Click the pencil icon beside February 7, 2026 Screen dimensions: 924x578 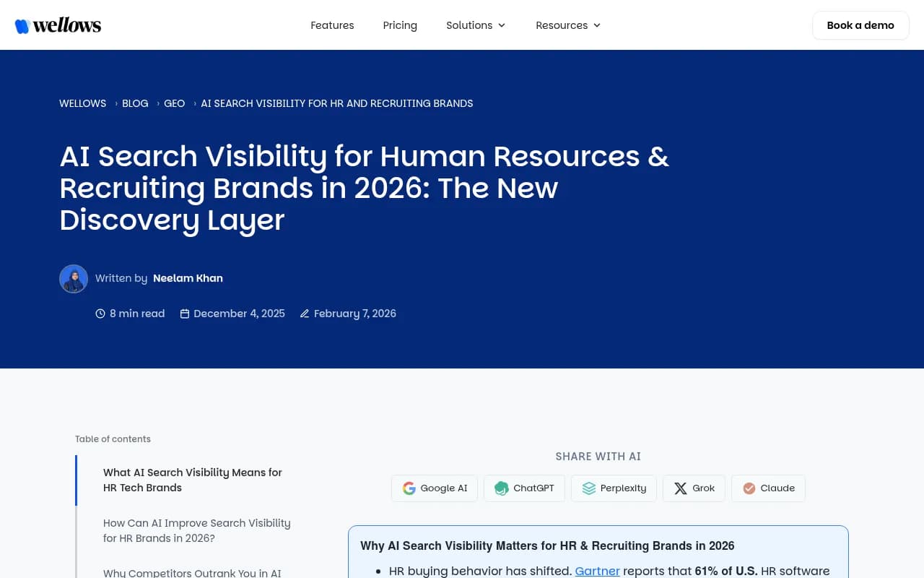[x=305, y=314]
